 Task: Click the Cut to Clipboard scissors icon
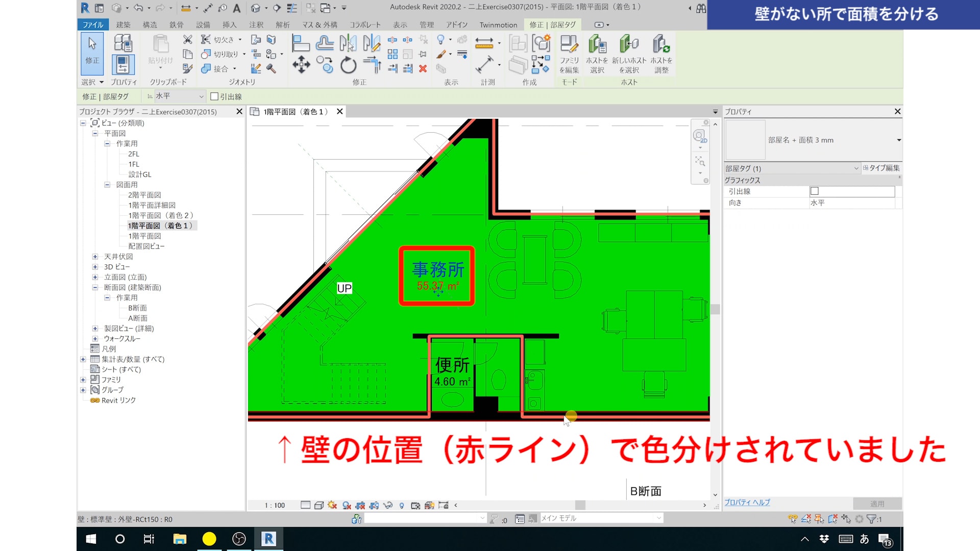click(187, 40)
